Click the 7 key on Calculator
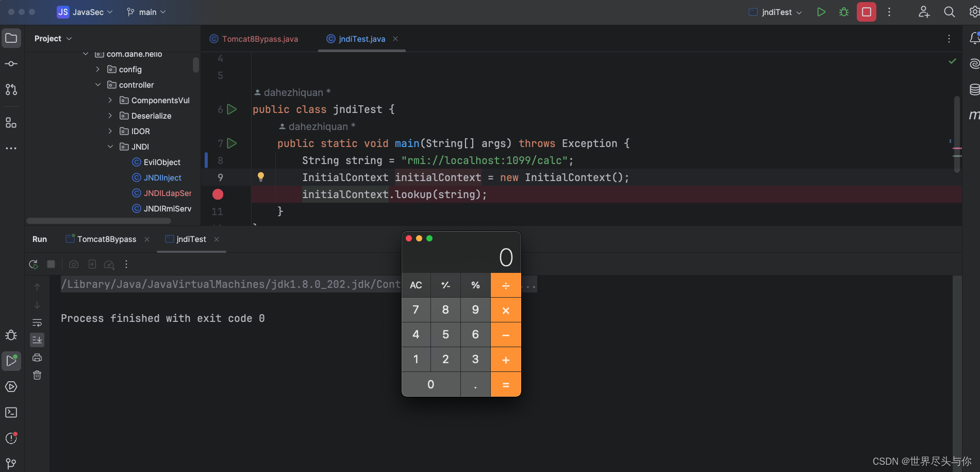Screen dimensions: 980x472 click(416, 310)
